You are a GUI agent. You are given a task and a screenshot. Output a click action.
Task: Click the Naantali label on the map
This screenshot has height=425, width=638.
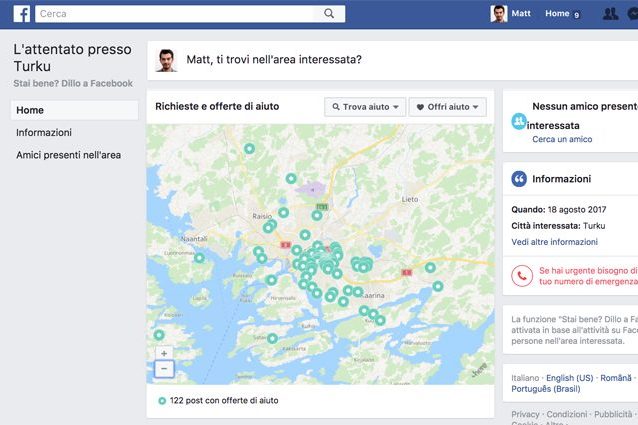[194, 239]
